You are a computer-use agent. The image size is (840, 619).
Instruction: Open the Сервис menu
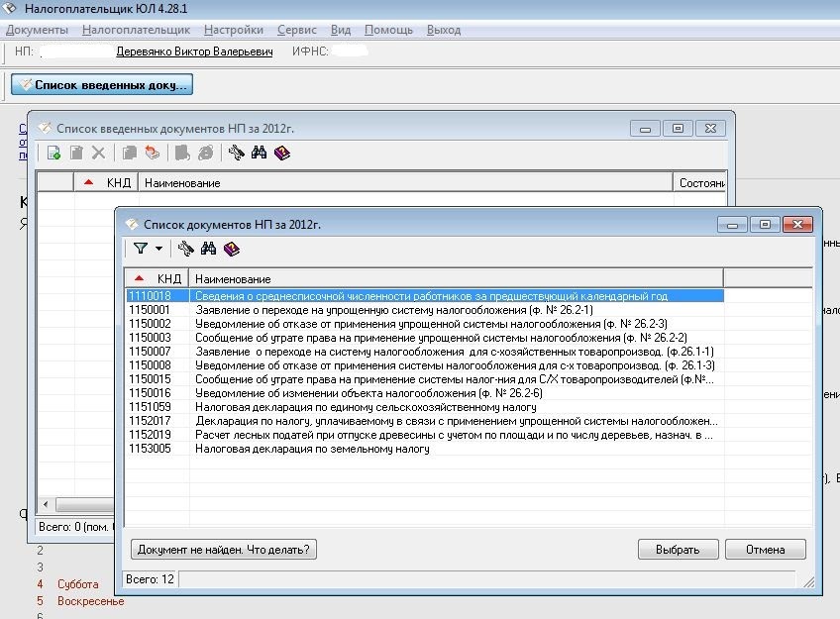(297, 30)
